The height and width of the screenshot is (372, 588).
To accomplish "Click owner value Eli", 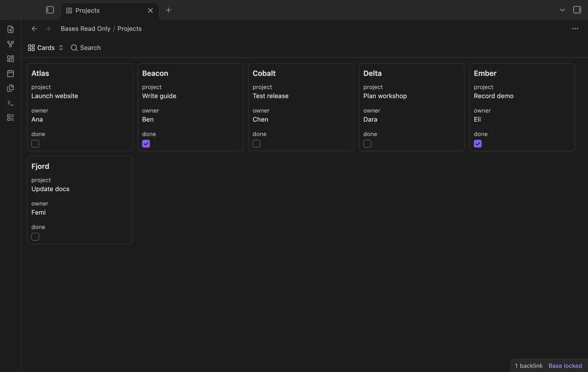I will point(477,119).
